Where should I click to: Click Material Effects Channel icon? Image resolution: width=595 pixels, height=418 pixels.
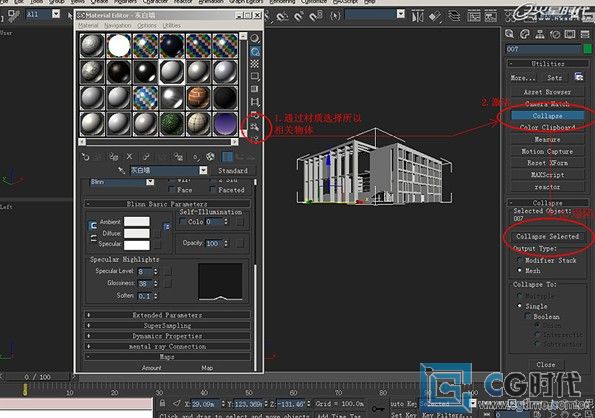[x=195, y=157]
